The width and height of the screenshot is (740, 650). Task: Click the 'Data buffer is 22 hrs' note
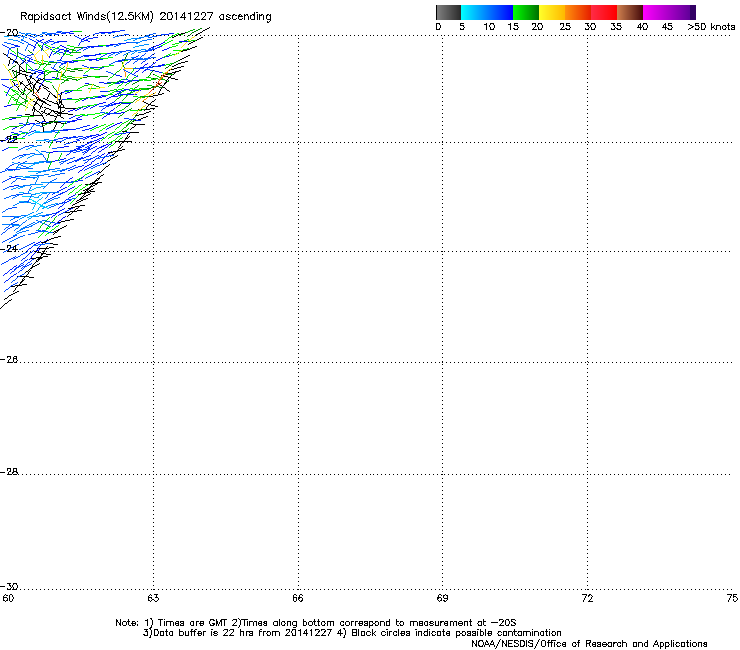point(352,633)
